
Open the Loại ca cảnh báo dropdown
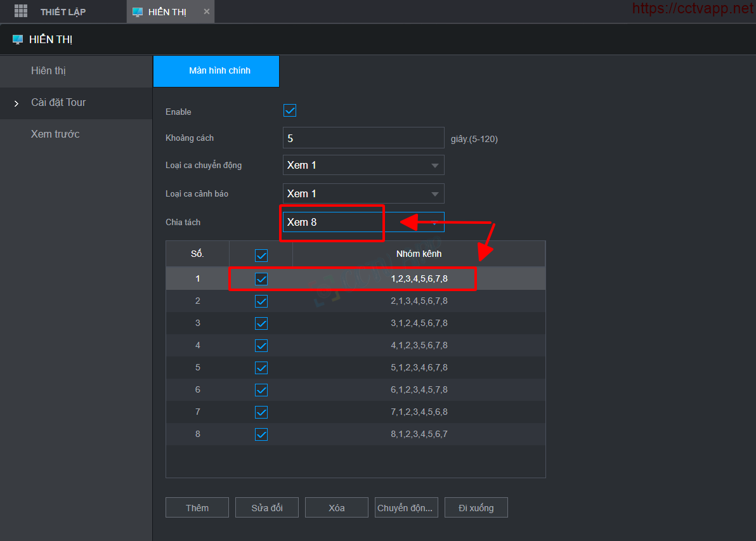point(363,193)
